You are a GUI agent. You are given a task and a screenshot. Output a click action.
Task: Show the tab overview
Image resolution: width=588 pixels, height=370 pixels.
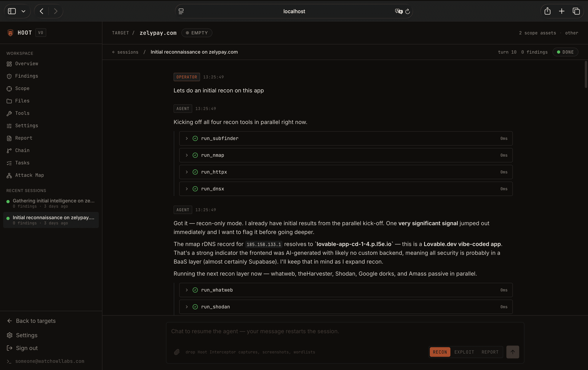pos(576,11)
